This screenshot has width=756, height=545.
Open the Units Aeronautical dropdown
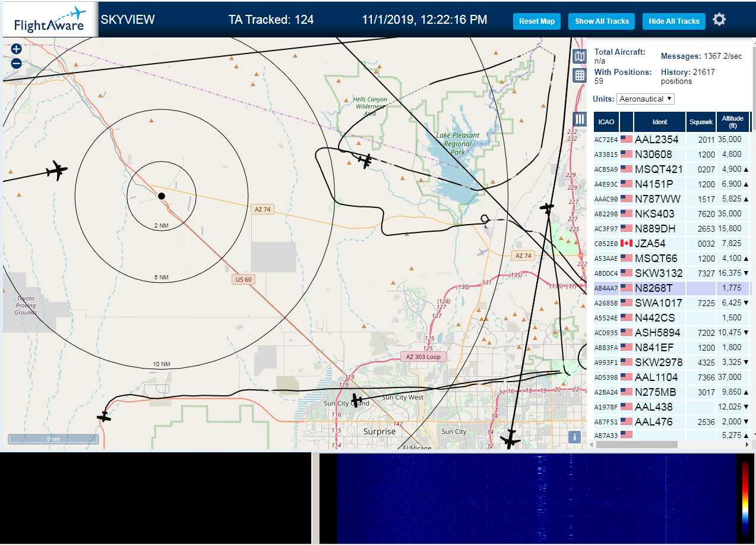click(646, 99)
